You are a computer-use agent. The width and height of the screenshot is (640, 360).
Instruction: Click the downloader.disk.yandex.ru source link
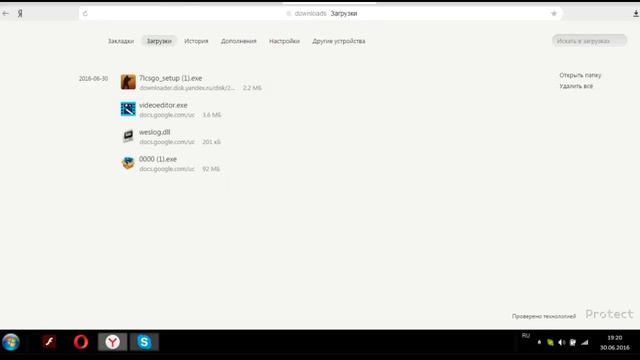pos(187,88)
